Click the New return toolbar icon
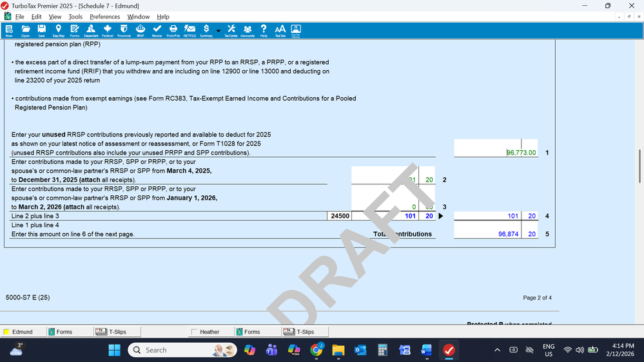This screenshot has height=362, width=644. [x=9, y=31]
